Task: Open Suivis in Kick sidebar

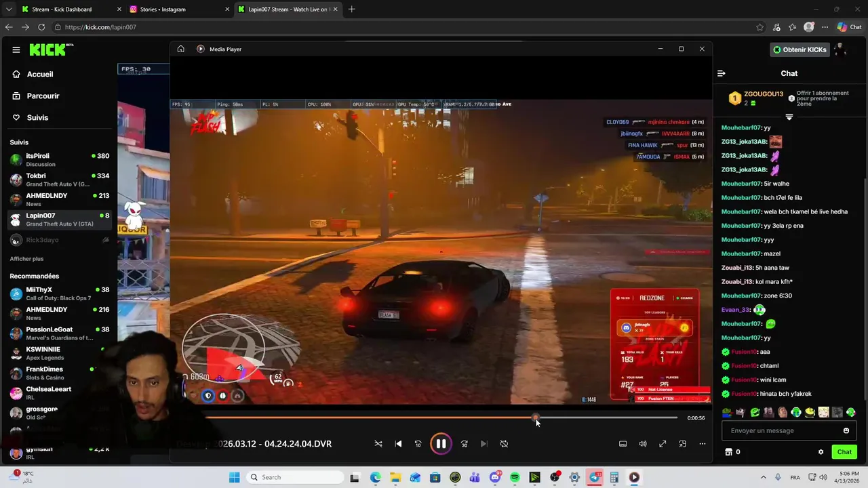Action: (x=37, y=118)
